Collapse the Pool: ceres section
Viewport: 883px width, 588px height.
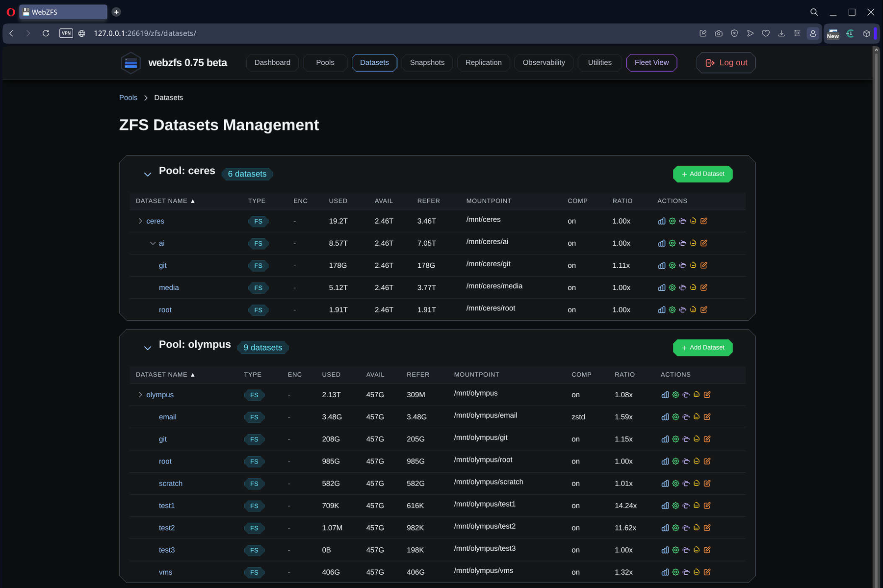(x=147, y=174)
